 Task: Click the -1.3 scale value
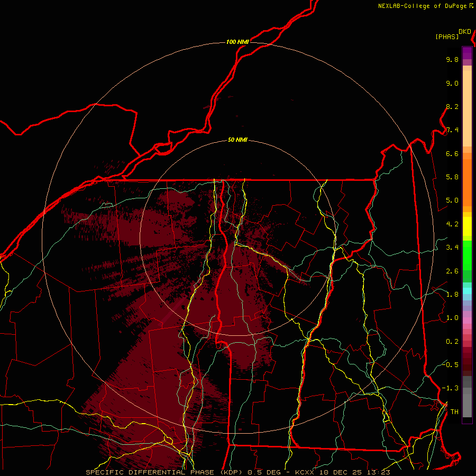point(450,388)
